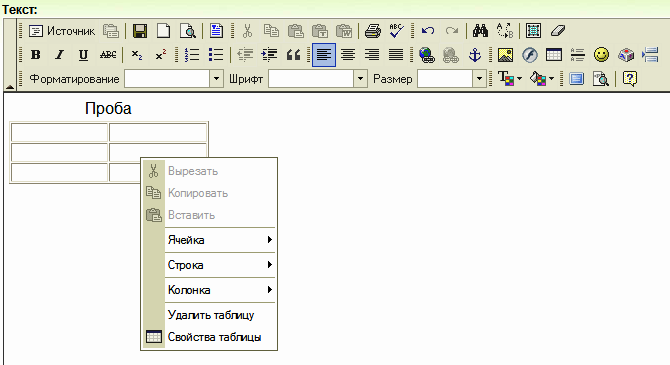Click the magnifier document icon near help
670x365 pixels.
pyautogui.click(x=600, y=79)
